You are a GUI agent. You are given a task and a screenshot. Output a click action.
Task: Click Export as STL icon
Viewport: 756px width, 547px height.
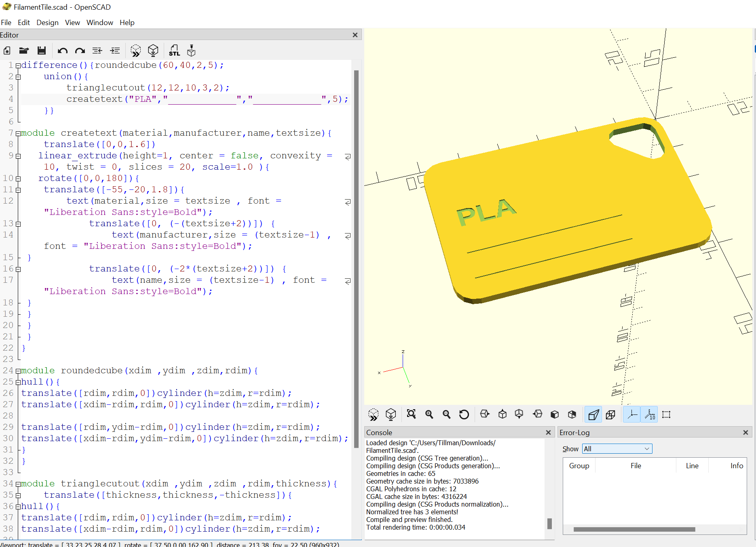click(174, 50)
